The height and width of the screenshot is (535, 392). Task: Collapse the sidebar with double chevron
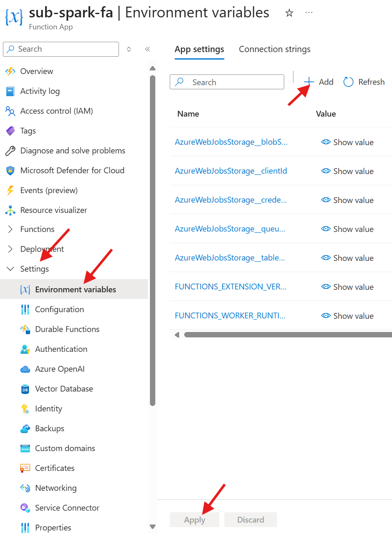147,49
